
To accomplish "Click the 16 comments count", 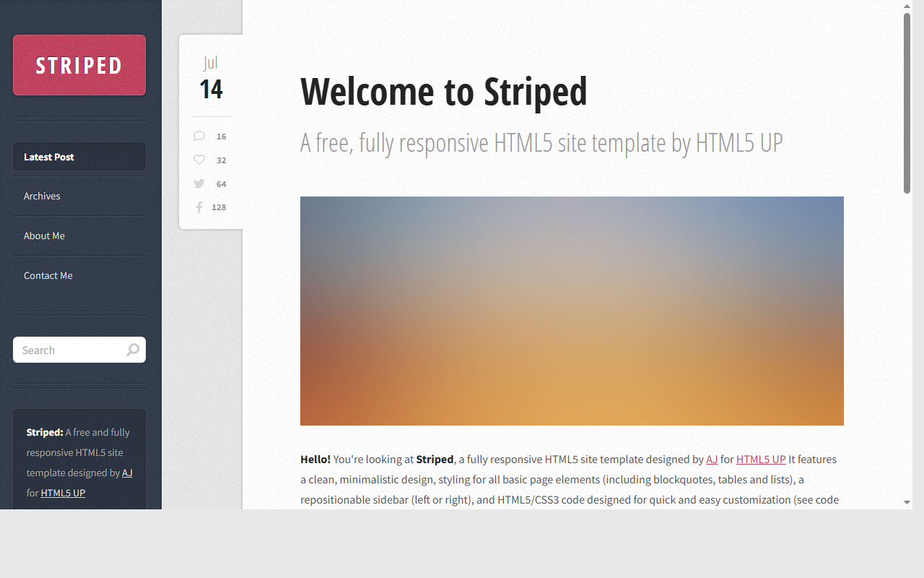I will [x=221, y=137].
